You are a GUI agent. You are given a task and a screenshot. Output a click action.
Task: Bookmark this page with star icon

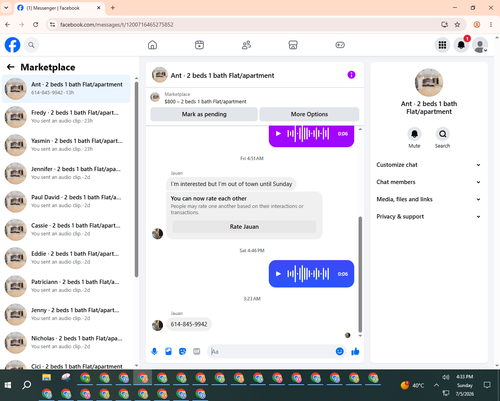[457, 24]
